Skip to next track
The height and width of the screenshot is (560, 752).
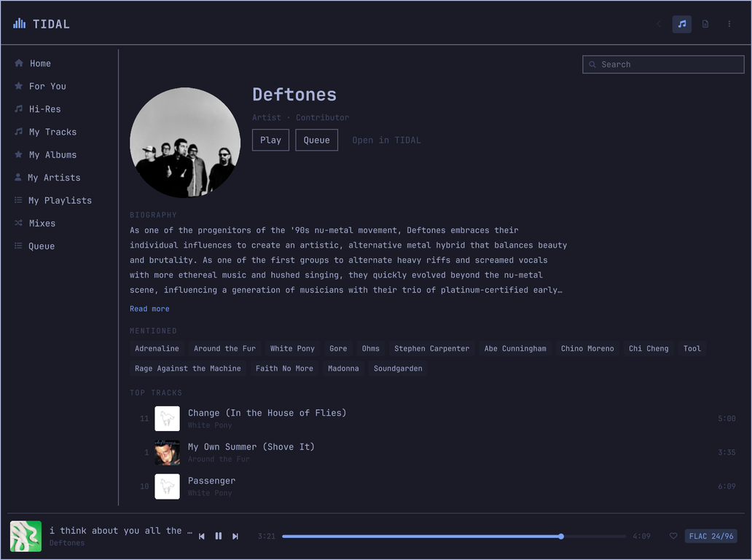235,536
